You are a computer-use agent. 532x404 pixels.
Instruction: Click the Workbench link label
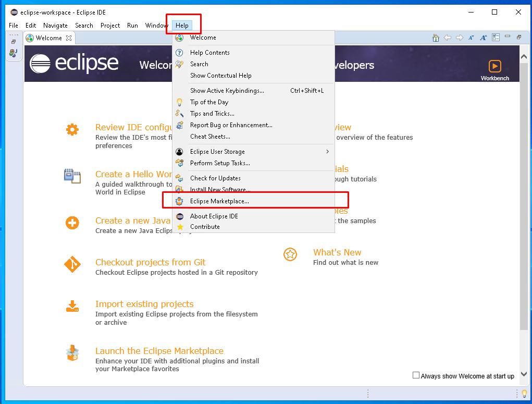(x=495, y=78)
